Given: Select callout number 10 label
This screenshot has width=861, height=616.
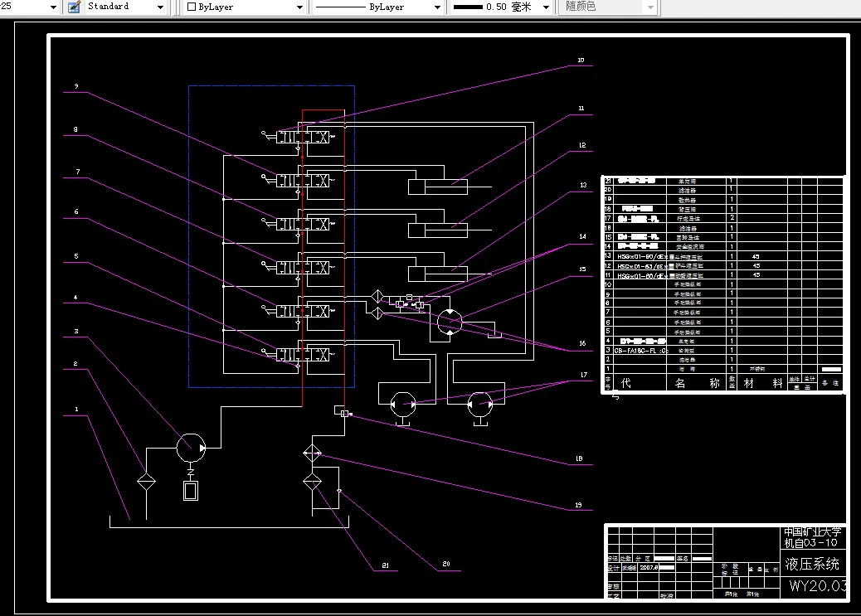Looking at the screenshot, I should point(581,60).
